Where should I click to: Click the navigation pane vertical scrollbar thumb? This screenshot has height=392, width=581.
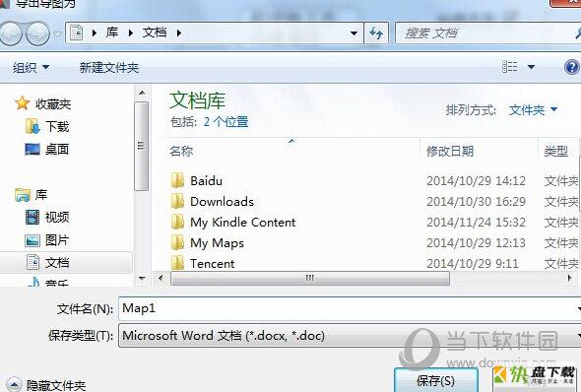click(x=141, y=146)
